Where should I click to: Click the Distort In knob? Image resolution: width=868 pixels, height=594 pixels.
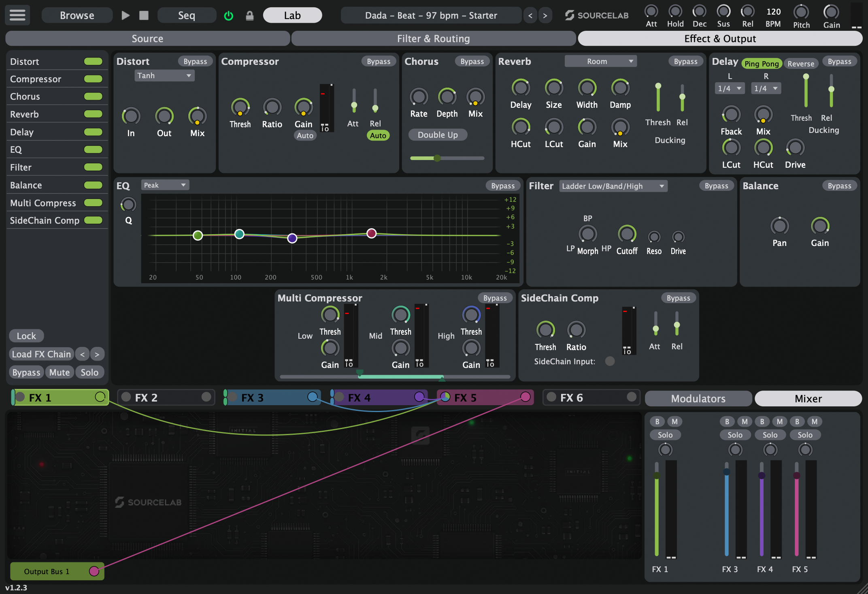pyautogui.click(x=131, y=116)
